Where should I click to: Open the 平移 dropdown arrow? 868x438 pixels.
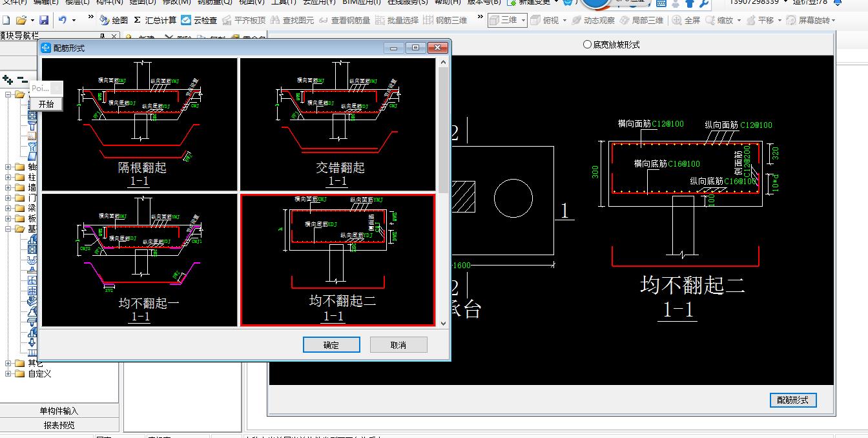[780, 20]
